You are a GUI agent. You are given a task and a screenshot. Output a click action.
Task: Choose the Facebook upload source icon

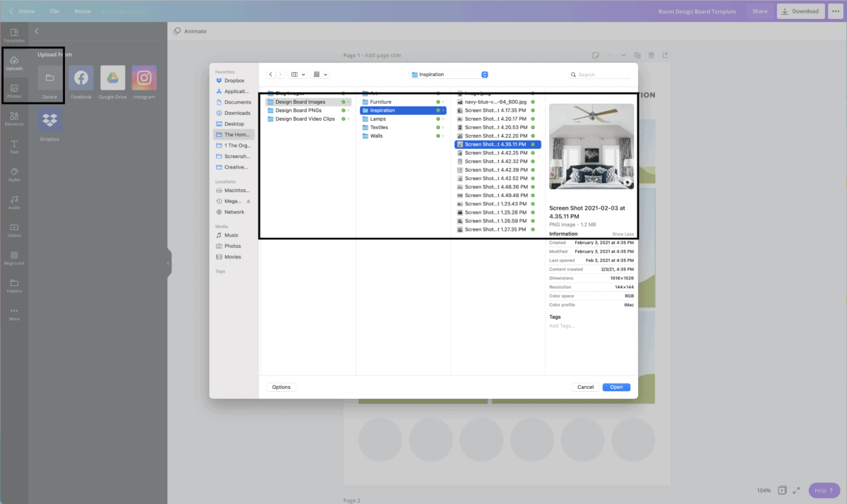coord(80,78)
